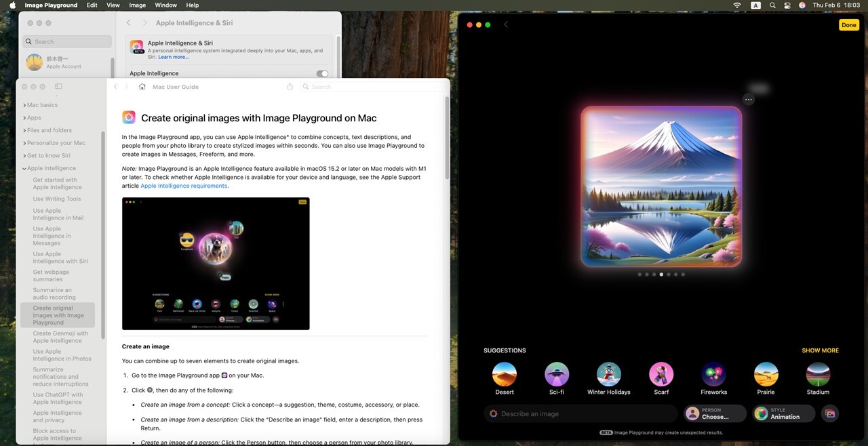
Task: Go forward in the Mac User Guide toolbar
Action: click(126, 87)
